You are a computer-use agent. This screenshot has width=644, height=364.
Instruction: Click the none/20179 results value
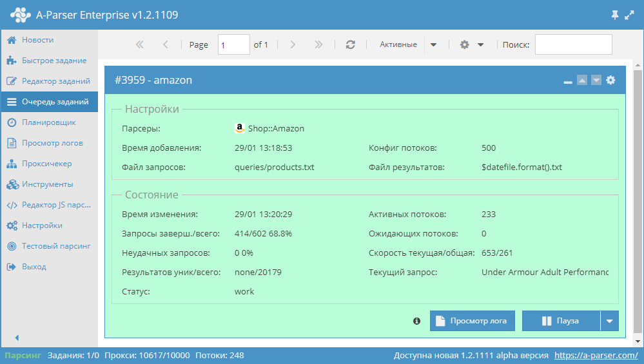[x=258, y=272]
